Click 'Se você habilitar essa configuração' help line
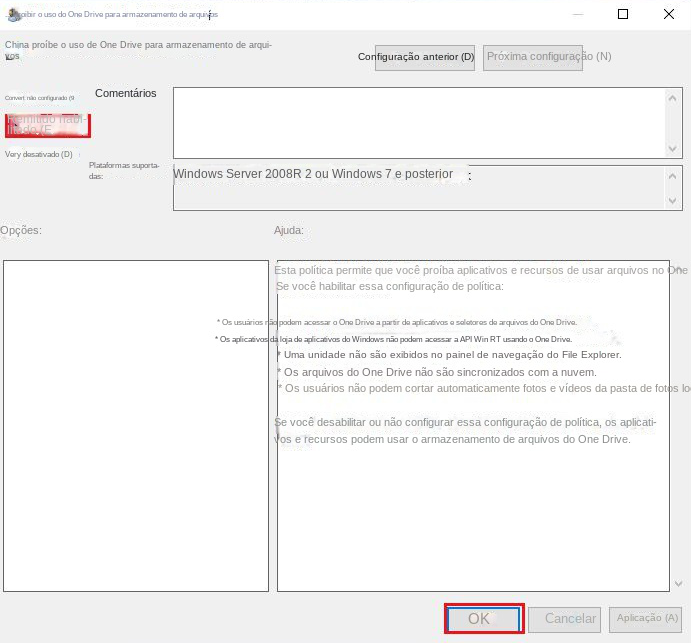This screenshot has width=691, height=643. click(x=390, y=286)
